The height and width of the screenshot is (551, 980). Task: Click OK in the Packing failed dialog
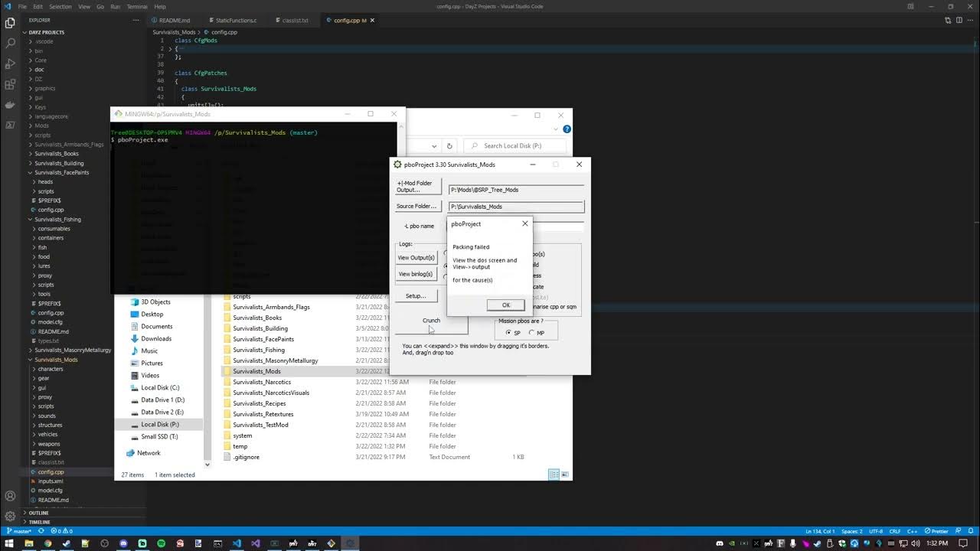click(505, 305)
